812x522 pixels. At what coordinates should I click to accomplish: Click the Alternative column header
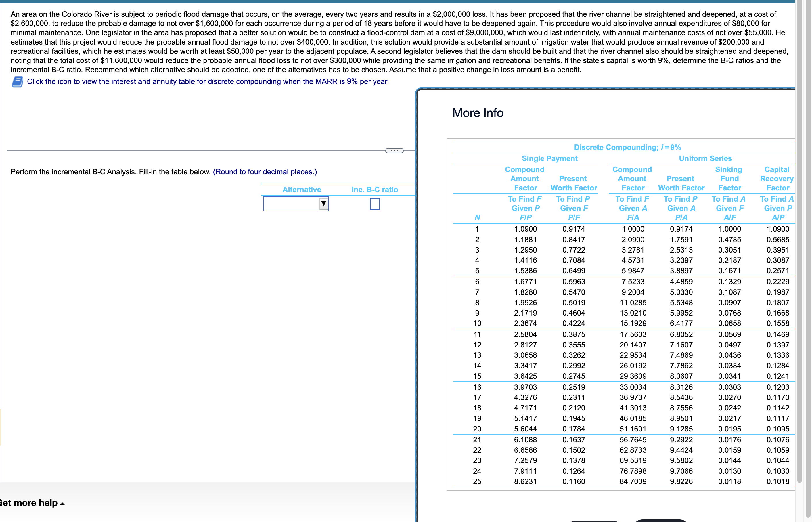(302, 190)
